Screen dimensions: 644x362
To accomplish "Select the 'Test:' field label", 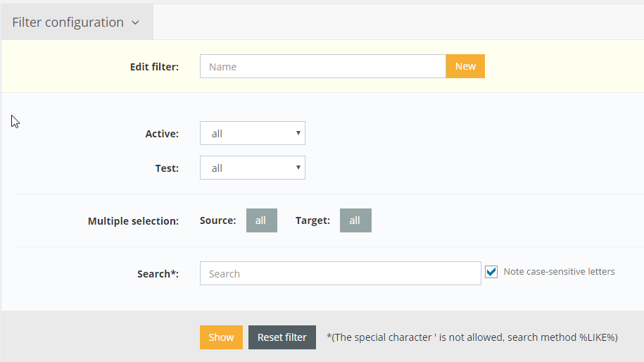I will point(167,168).
